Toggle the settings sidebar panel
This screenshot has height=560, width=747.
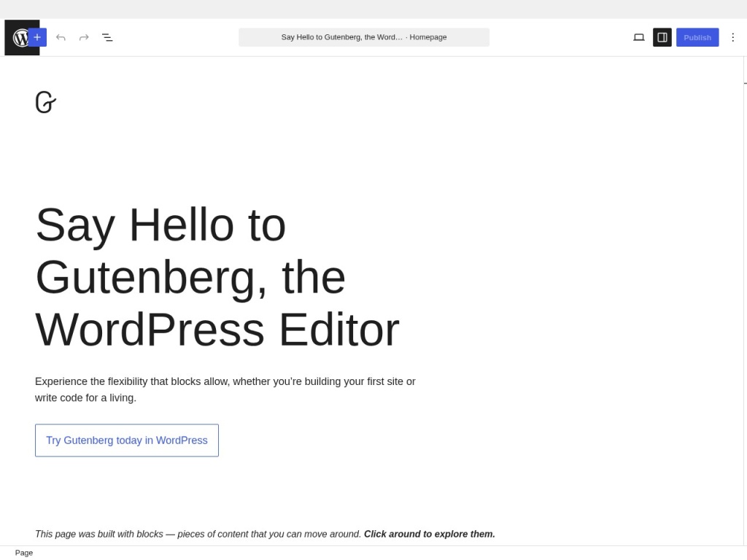pos(662,37)
